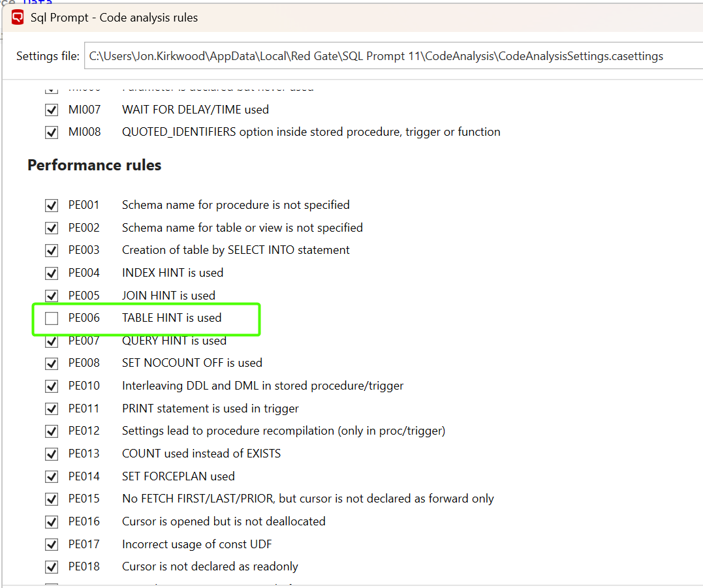
Task: Disable the PE004 INDEX HINT rule
Action: pyautogui.click(x=52, y=273)
